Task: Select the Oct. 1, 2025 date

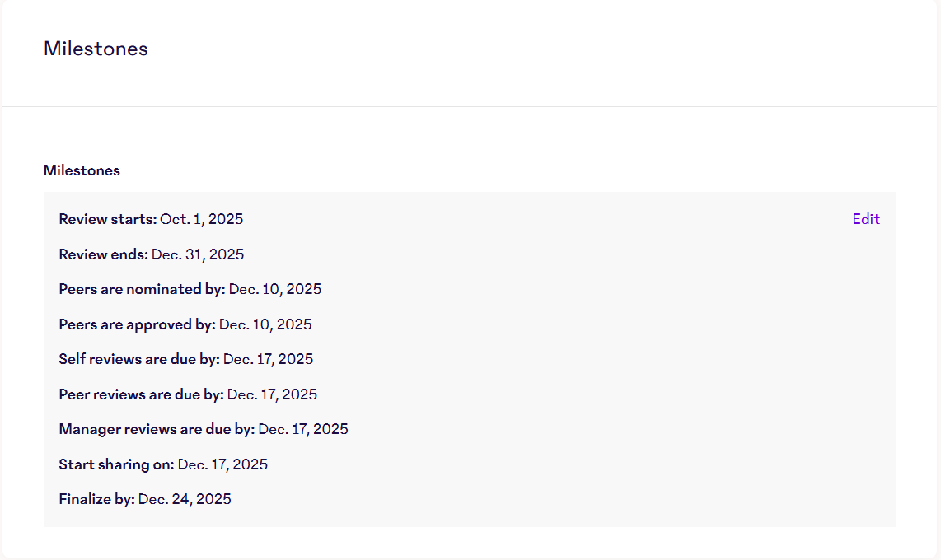Action: (202, 219)
